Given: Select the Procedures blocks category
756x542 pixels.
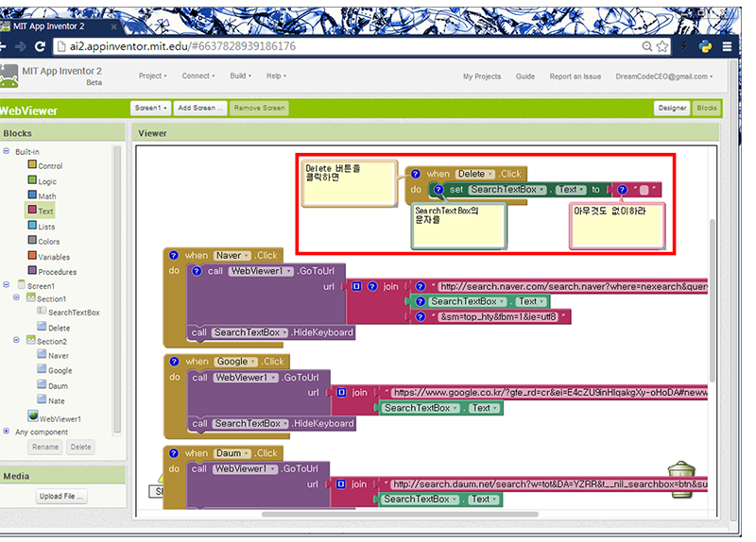Looking at the screenshot, I should point(52,271).
